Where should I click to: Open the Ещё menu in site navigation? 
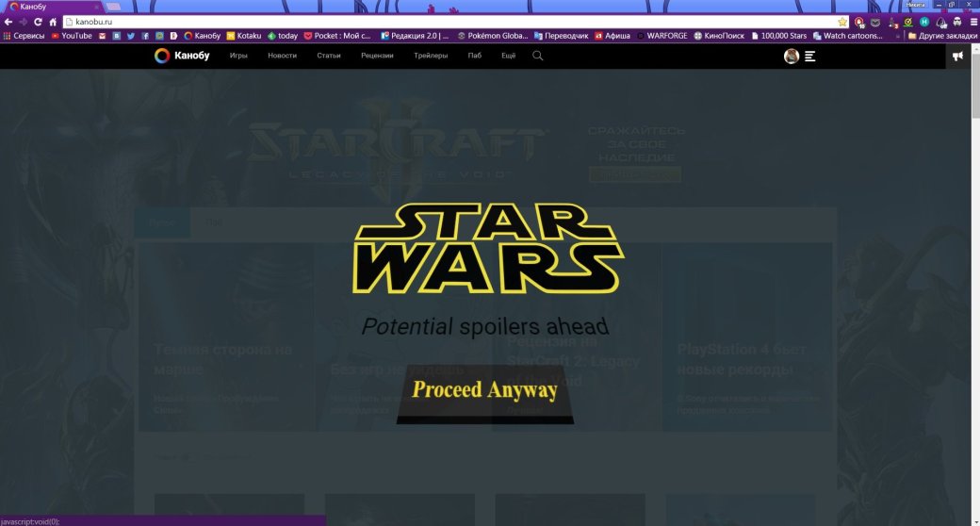[509, 56]
